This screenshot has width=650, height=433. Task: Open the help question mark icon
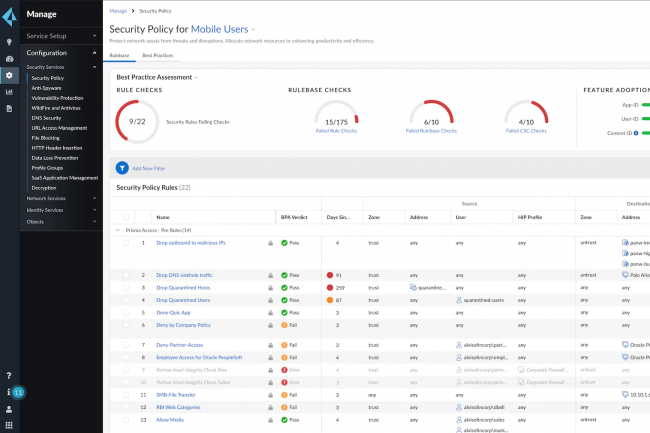[9, 376]
